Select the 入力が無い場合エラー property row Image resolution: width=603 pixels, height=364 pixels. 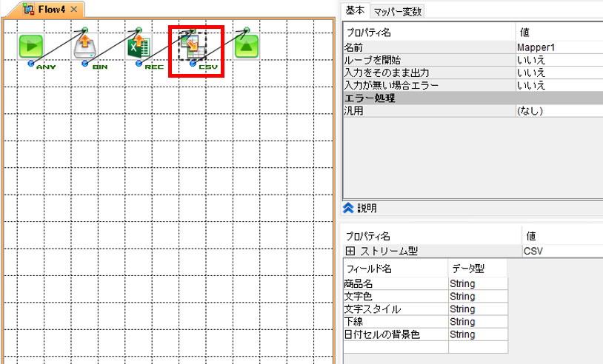(473, 85)
